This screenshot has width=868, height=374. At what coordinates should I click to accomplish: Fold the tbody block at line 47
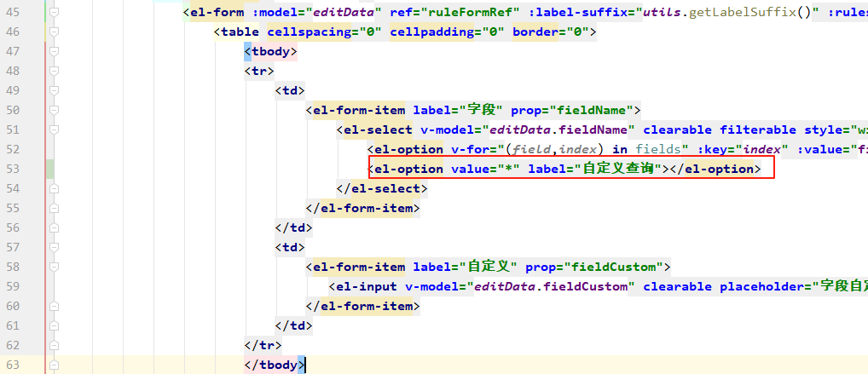point(55,52)
